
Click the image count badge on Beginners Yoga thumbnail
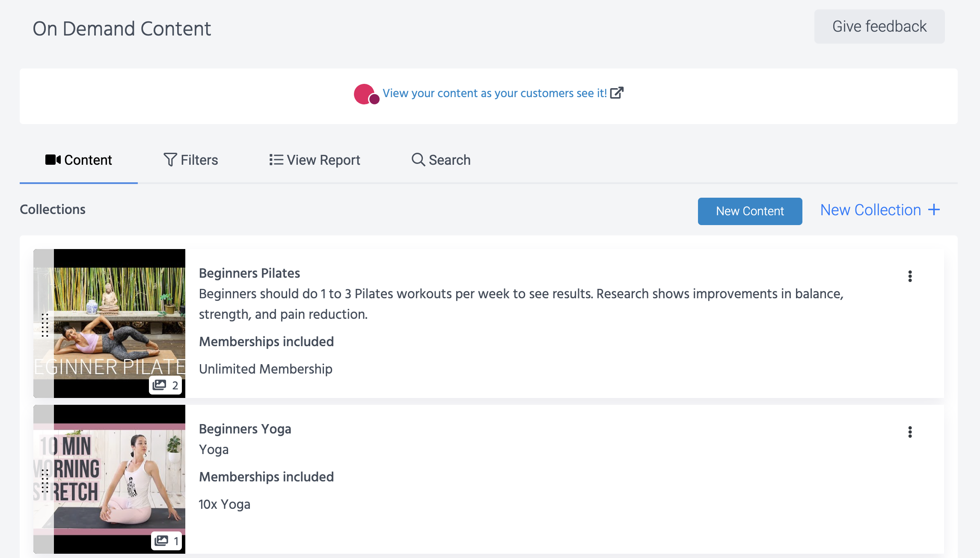tap(167, 541)
